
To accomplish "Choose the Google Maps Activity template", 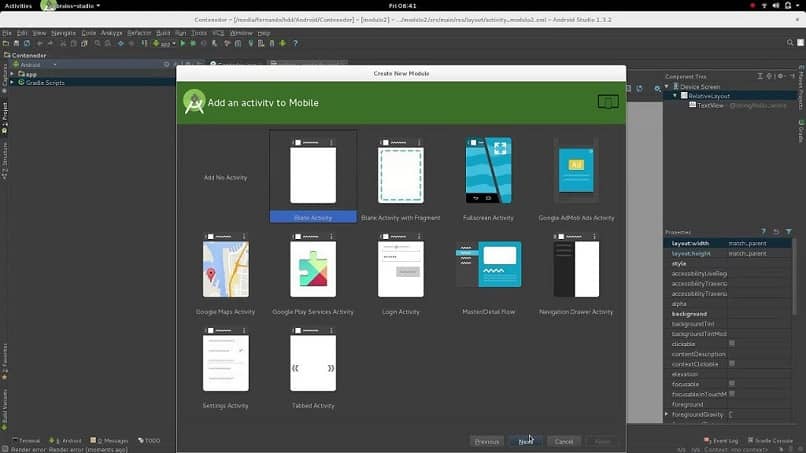I will point(226,273).
